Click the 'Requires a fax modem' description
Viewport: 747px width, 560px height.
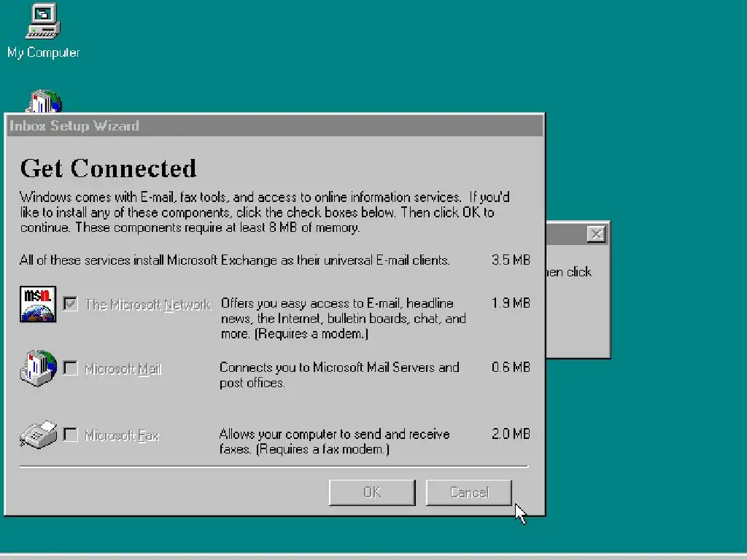[x=334, y=441]
